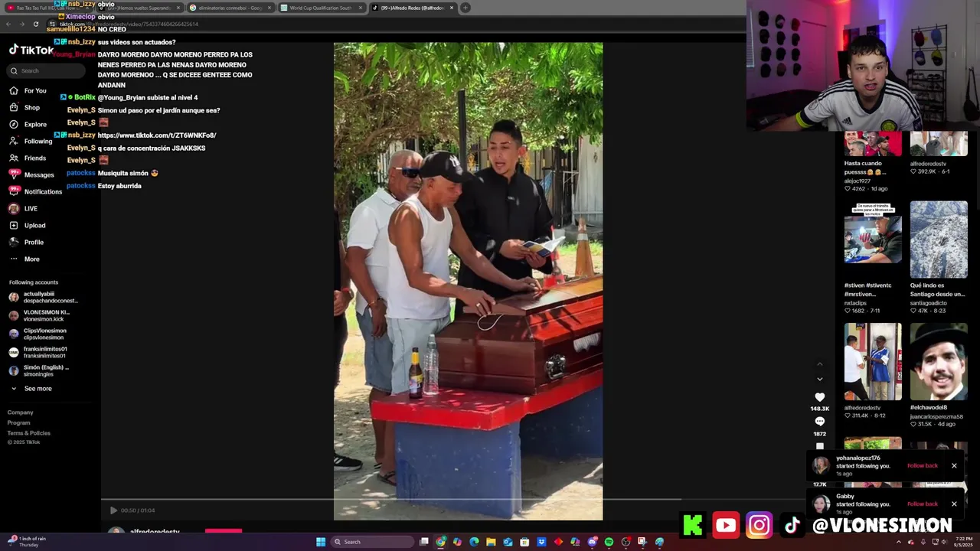The height and width of the screenshot is (551, 980).
Task: Open Microsoft Edge from the taskbar
Action: click(474, 542)
